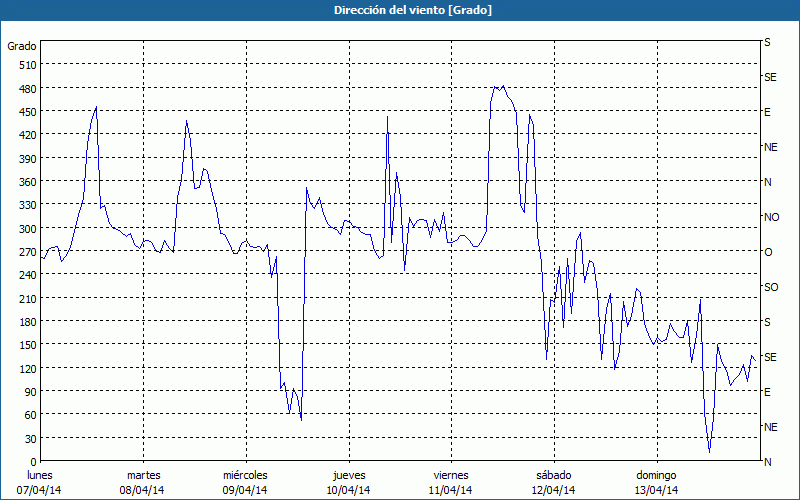Viewport: 800px width, 500px height.
Task: Click the 'O' compass direction label
Action: coord(768,252)
